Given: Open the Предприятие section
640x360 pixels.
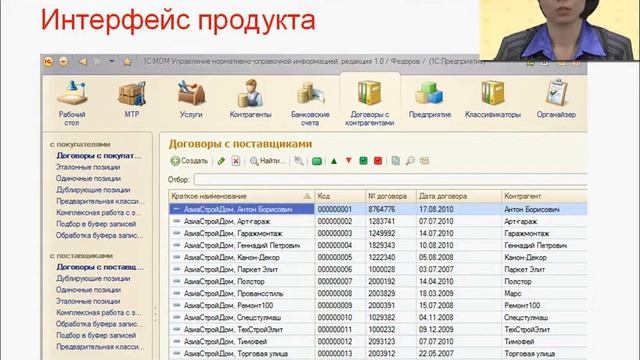Looking at the screenshot, I should pos(430,100).
